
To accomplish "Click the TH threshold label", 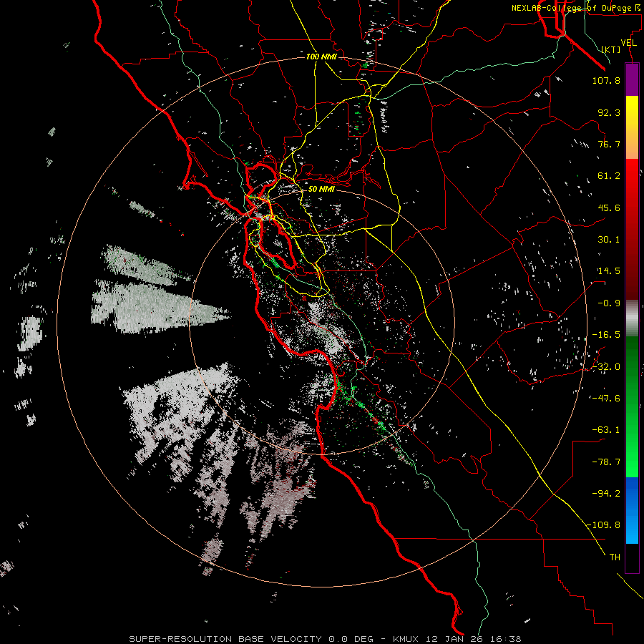I will [x=615, y=557].
